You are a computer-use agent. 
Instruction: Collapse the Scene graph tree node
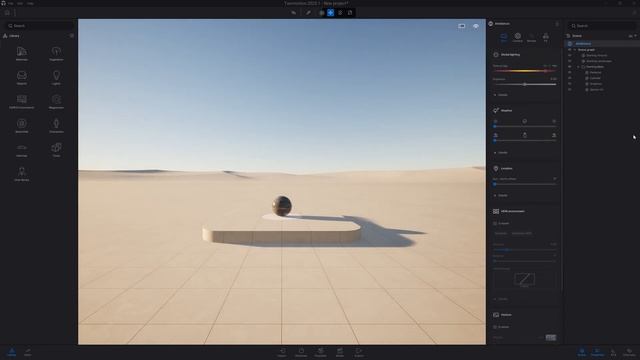coord(575,49)
